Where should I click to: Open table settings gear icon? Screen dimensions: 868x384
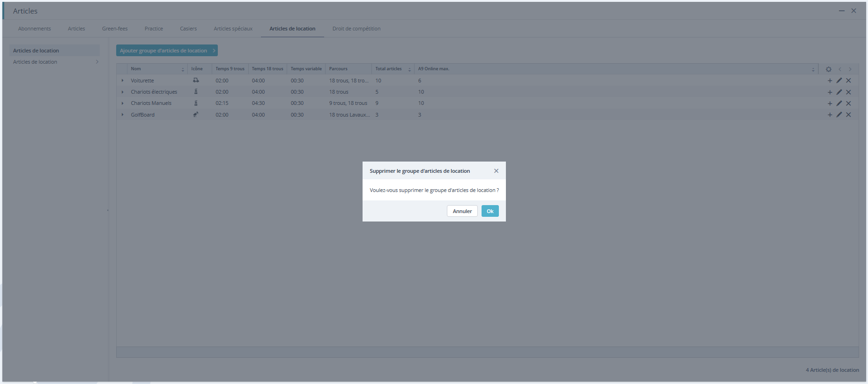(x=828, y=69)
